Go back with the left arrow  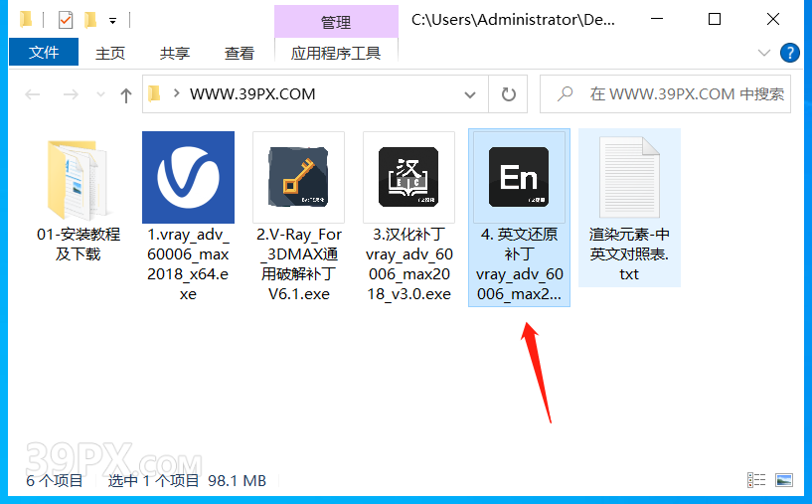(33, 94)
